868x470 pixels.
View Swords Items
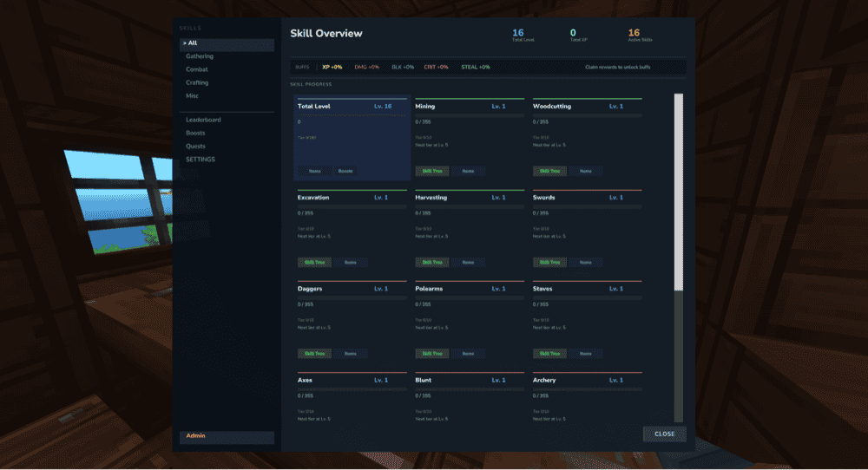[x=586, y=263]
